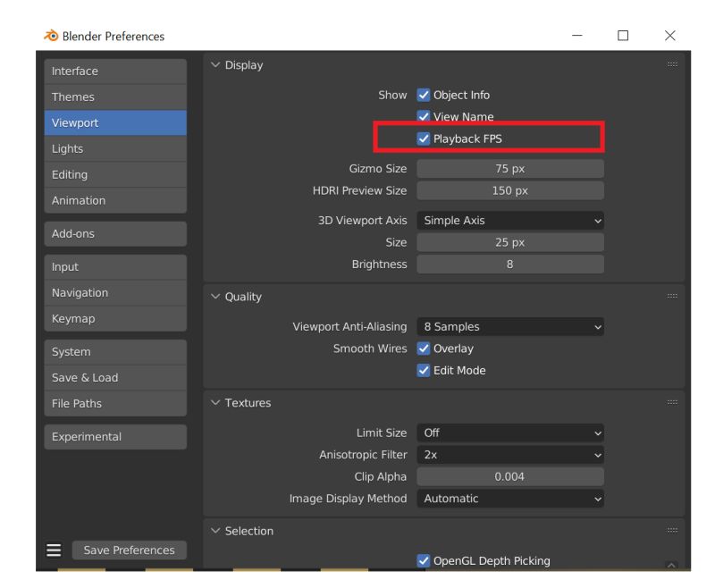This screenshot has width=715, height=588.
Task: Click the scroll-up arrow at the panel's bottom right
Action: (671, 565)
